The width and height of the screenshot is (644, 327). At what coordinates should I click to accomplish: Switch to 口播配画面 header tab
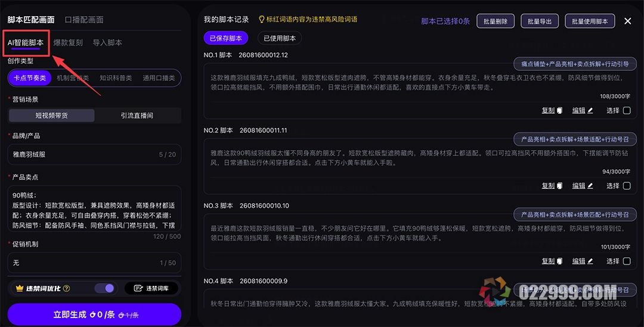(84, 20)
